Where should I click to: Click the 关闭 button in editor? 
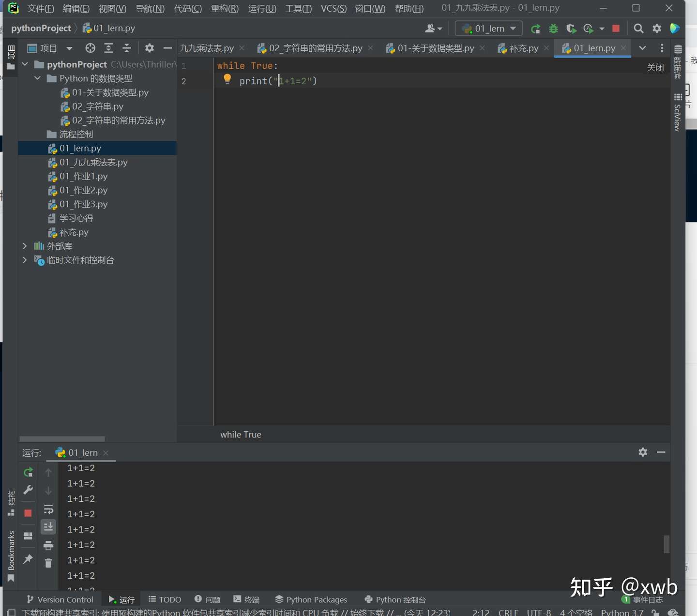click(655, 67)
